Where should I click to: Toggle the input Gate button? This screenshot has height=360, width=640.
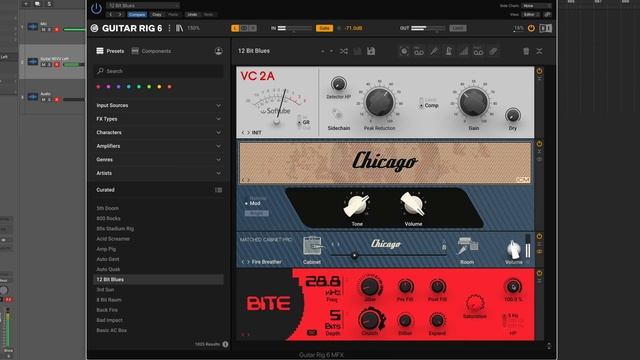point(324,28)
